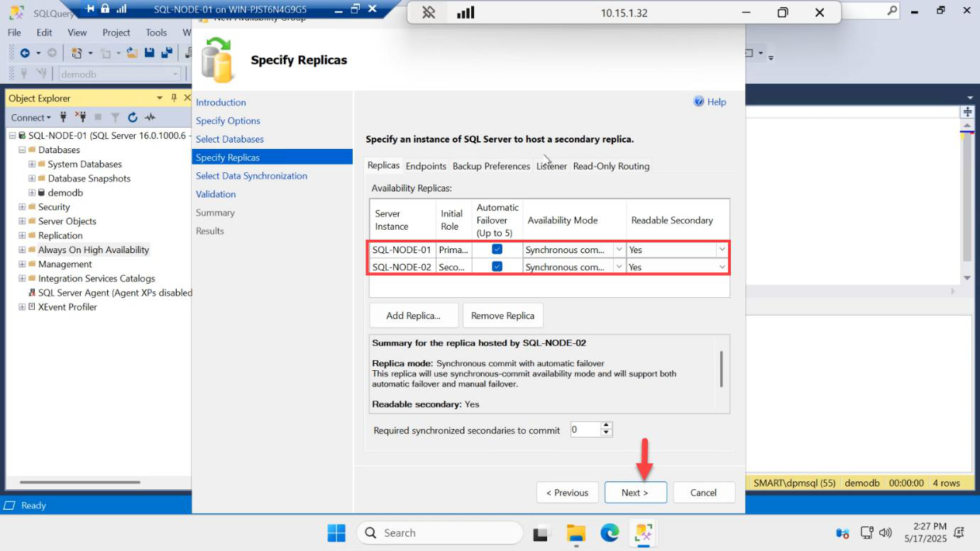
Task: Switch to the Listener tab
Action: tap(551, 166)
